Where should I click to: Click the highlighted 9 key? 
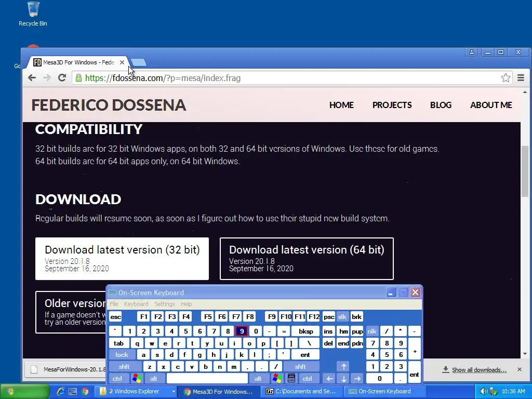(x=242, y=331)
